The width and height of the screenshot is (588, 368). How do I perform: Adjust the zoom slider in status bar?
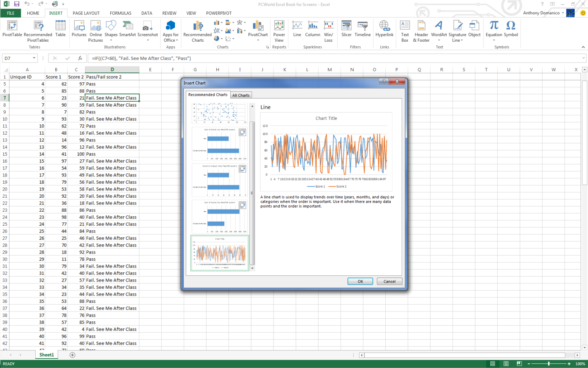[549, 363]
